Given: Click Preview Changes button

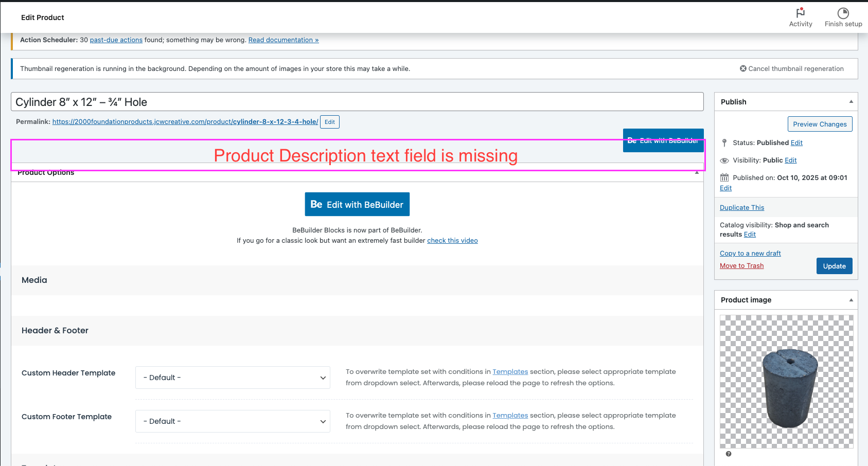Looking at the screenshot, I should pyautogui.click(x=820, y=124).
